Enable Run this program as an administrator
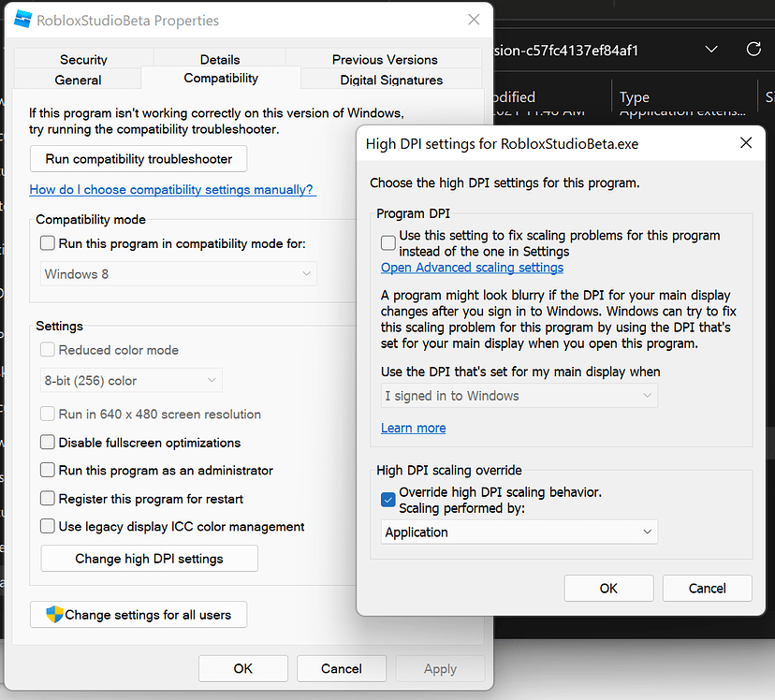This screenshot has width=775, height=700. (x=47, y=471)
